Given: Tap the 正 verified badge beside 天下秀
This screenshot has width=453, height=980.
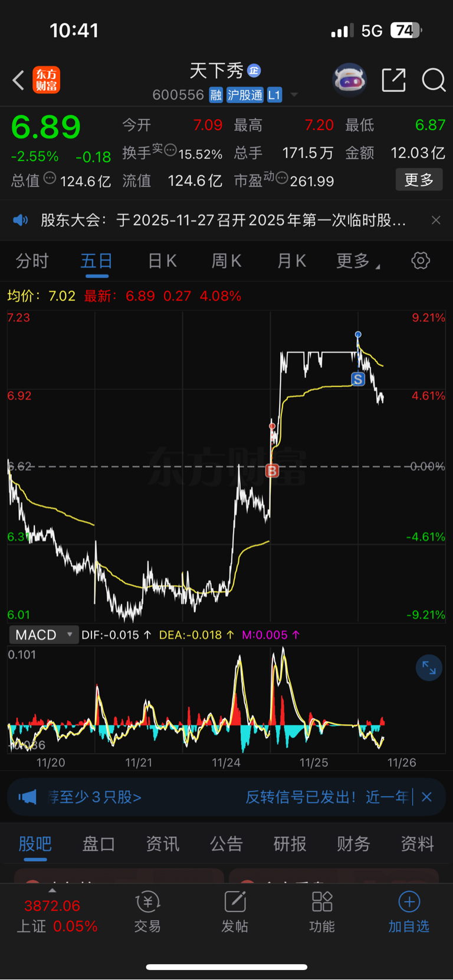Looking at the screenshot, I should click(254, 71).
